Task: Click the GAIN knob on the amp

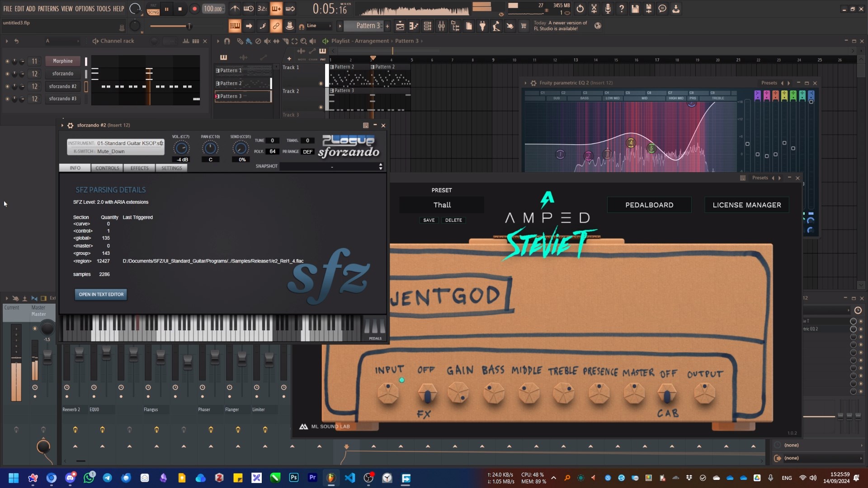Action: [458, 393]
